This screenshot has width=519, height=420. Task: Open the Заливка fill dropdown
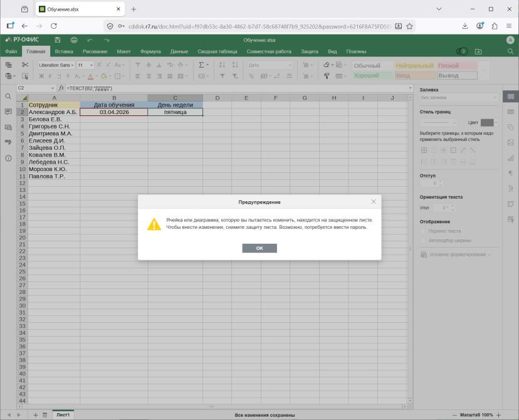click(x=458, y=98)
